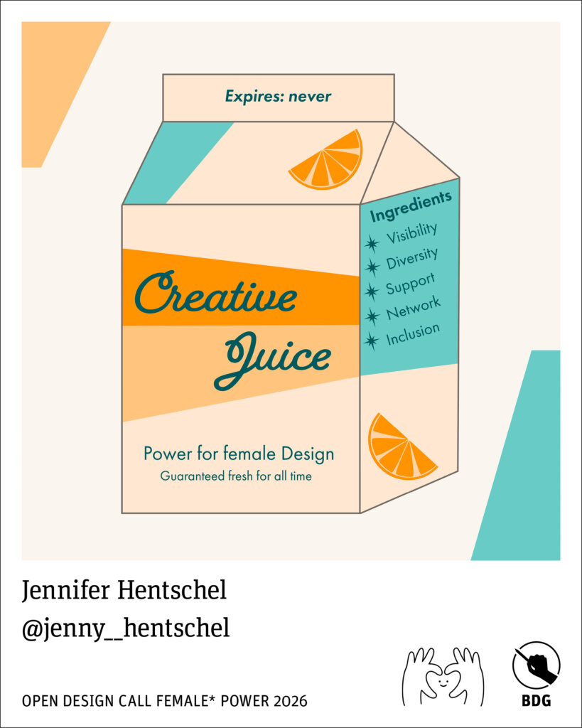Select the 'Ingredients' heading
The image size is (582, 728).
[x=411, y=206]
